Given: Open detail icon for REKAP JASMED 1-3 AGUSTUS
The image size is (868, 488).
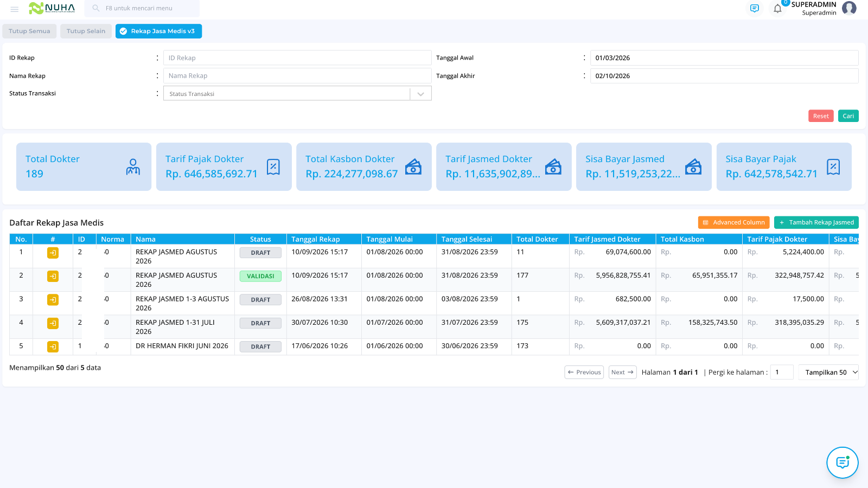Looking at the screenshot, I should tap(53, 299).
